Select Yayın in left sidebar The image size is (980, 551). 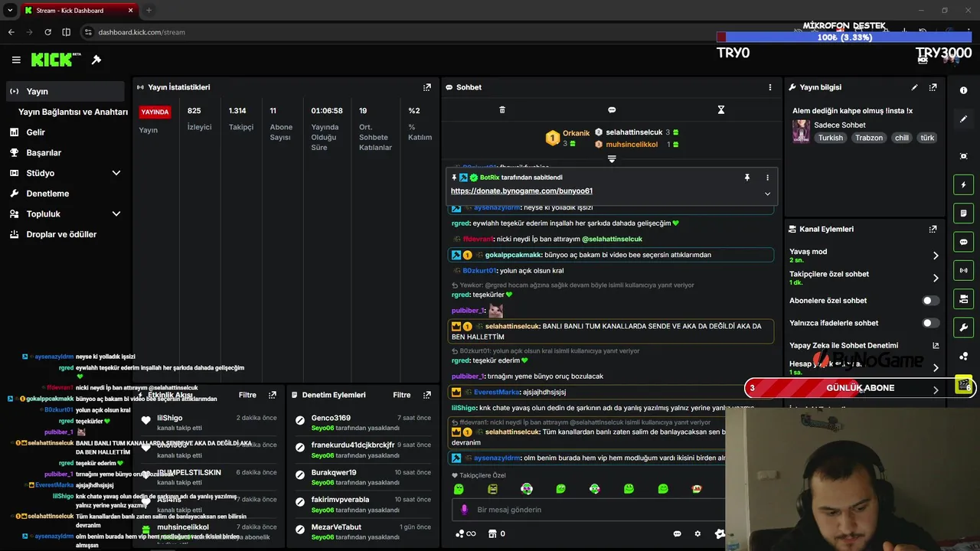pos(65,91)
